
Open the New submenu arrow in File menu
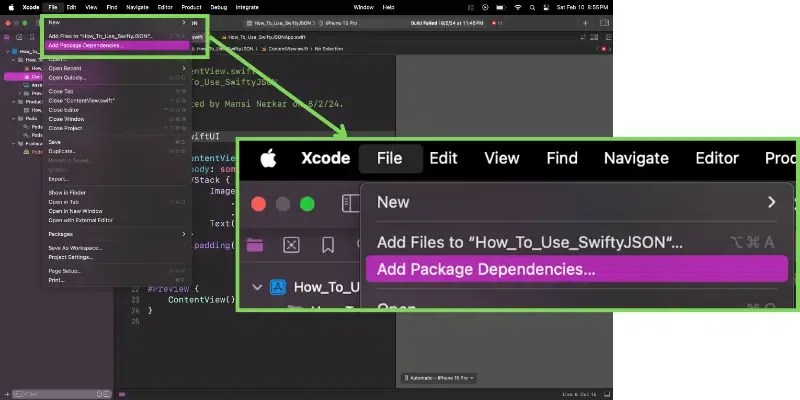184,22
